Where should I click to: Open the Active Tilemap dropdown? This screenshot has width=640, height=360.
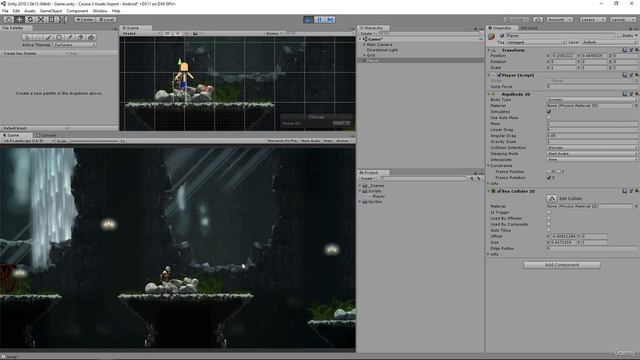point(75,45)
